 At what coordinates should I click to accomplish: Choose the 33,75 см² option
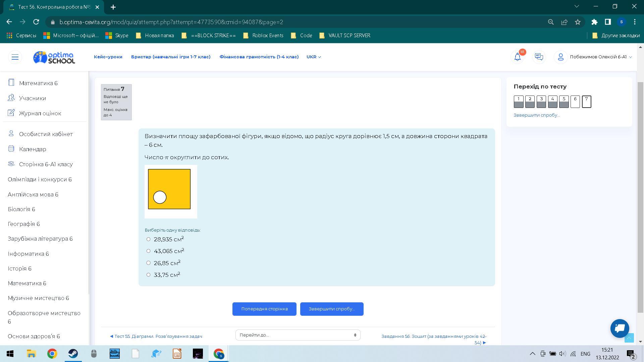click(148, 275)
